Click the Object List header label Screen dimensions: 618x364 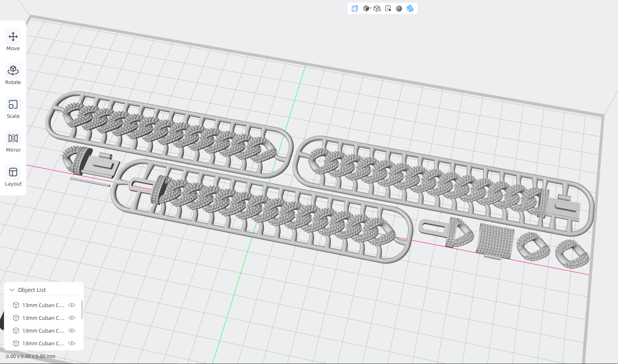point(32,290)
